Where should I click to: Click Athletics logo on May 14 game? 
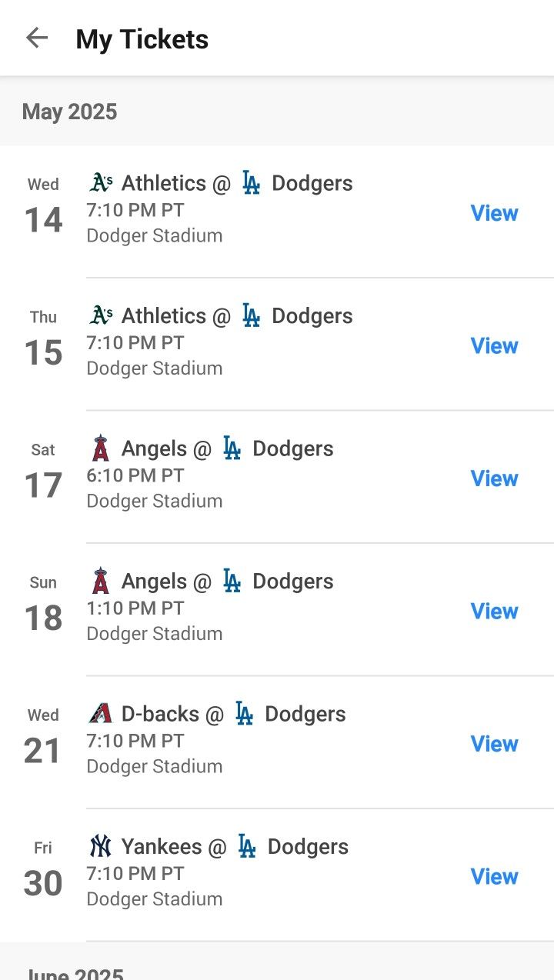[x=101, y=183]
